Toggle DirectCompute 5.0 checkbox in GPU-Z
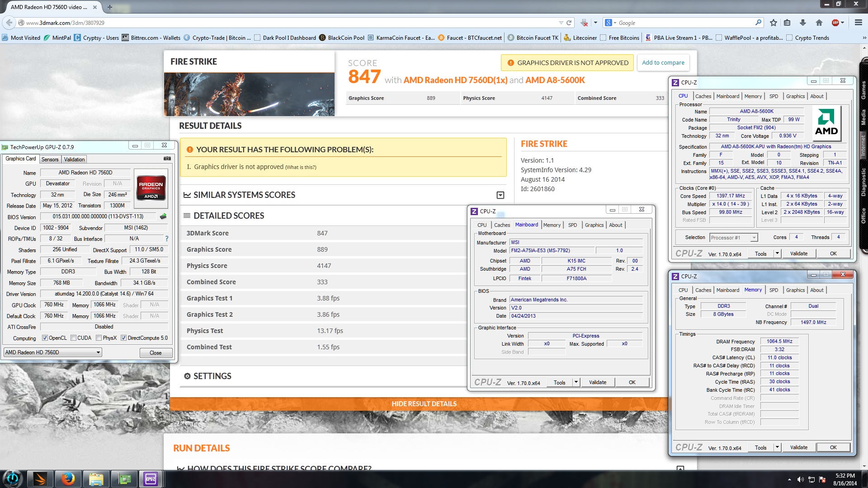This screenshot has width=868, height=488. tap(123, 338)
